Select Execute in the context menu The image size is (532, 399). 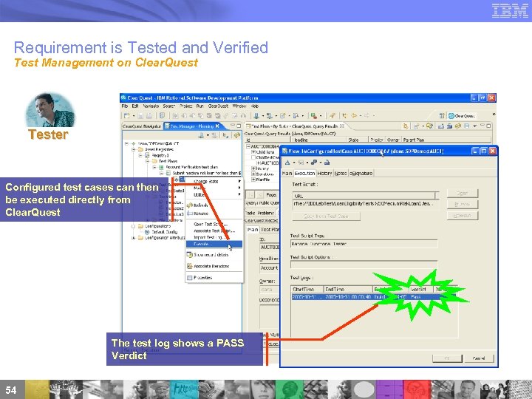click(x=214, y=245)
